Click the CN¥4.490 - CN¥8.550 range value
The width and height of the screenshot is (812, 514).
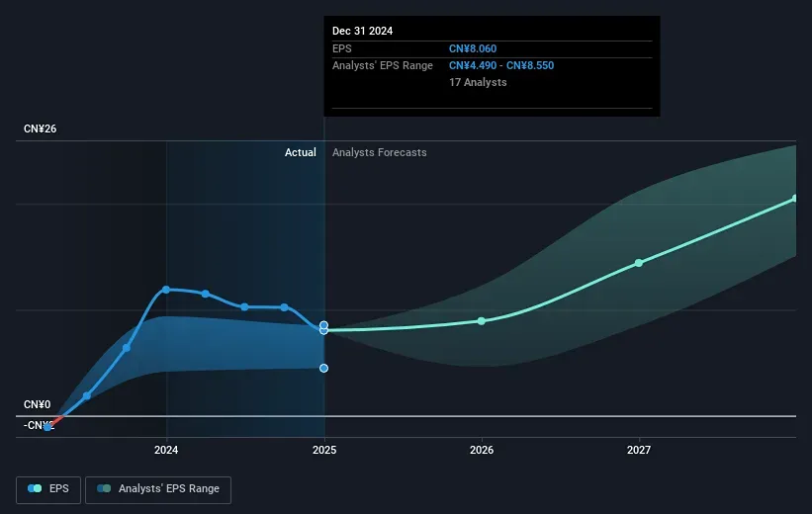point(500,66)
